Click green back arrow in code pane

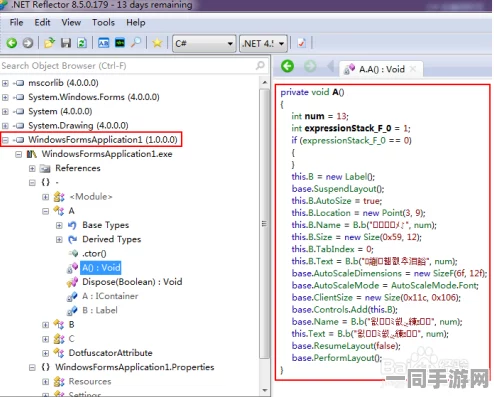pyautogui.click(x=287, y=66)
